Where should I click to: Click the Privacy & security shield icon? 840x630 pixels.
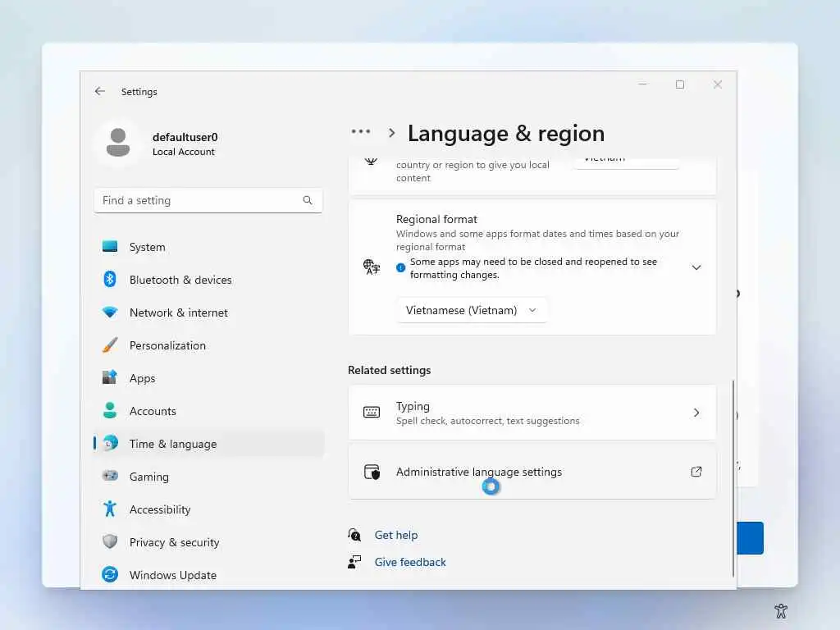click(110, 541)
